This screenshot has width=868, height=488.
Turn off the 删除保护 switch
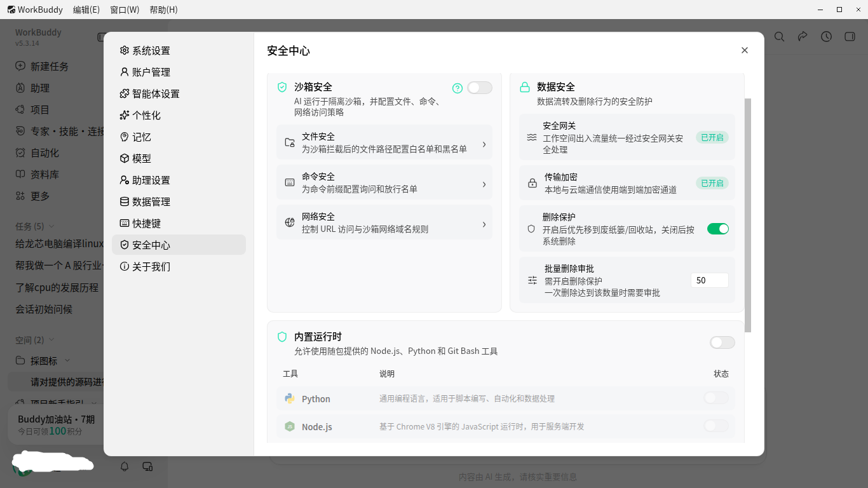point(718,229)
